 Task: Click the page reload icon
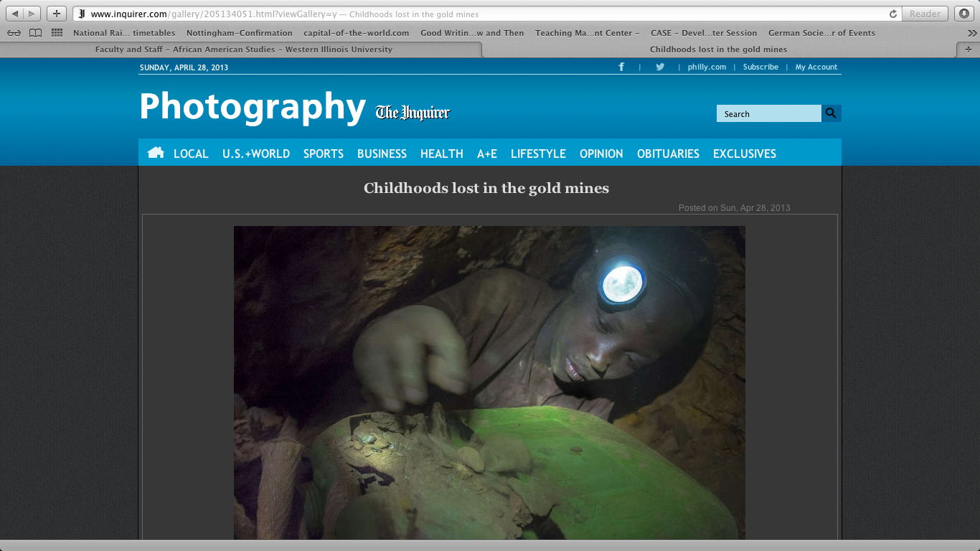pos(893,14)
